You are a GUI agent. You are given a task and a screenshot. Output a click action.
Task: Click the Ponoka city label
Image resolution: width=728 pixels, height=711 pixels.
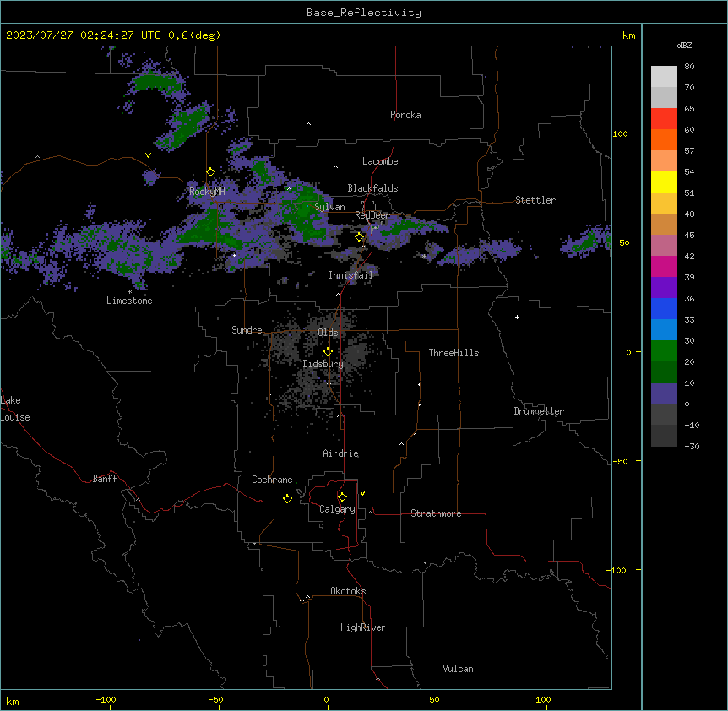[405, 115]
